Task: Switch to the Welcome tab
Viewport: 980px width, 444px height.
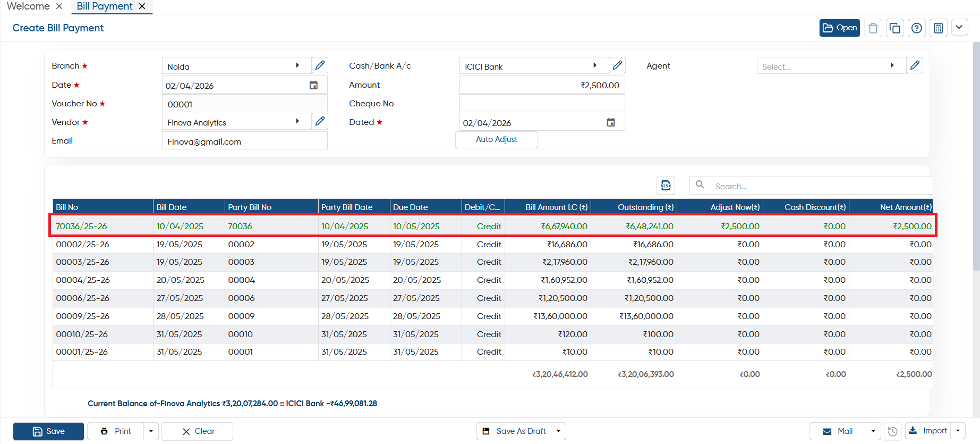Action: point(28,6)
